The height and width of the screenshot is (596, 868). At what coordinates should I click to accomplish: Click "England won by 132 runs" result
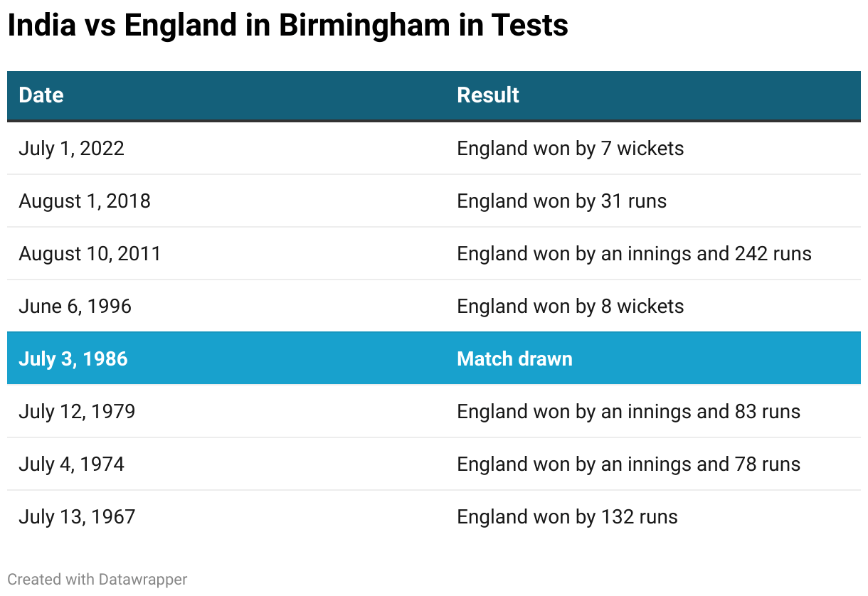[567, 516]
